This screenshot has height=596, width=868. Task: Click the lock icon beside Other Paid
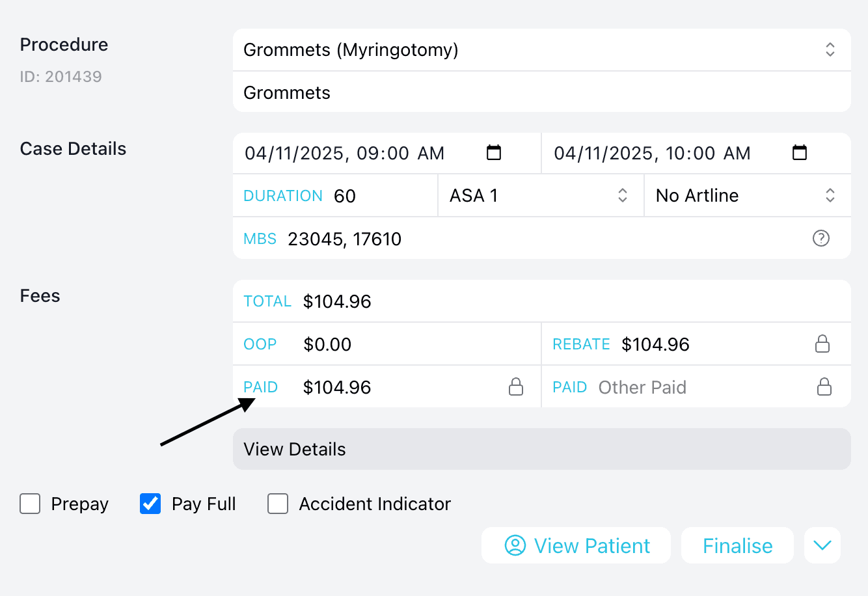(x=824, y=386)
